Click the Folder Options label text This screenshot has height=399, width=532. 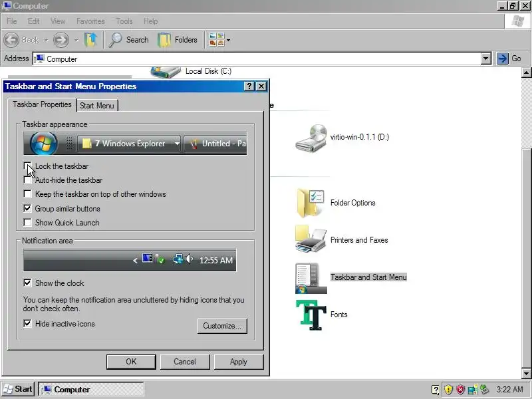353,203
